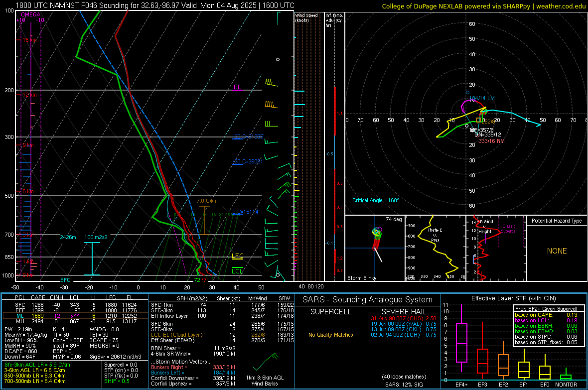Click the 'LCL-EL (Cloud Layer)' row
The width and height of the screenshot is (588, 390).
coord(222,335)
